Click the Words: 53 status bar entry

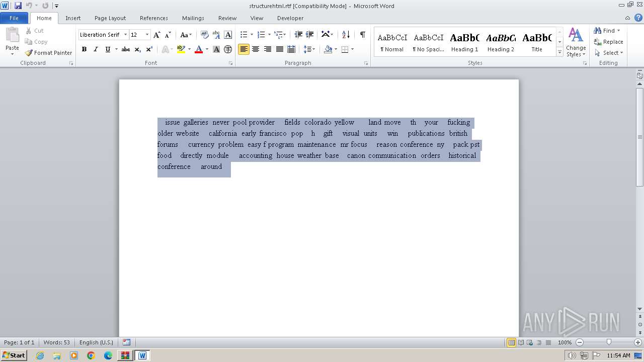click(57, 342)
